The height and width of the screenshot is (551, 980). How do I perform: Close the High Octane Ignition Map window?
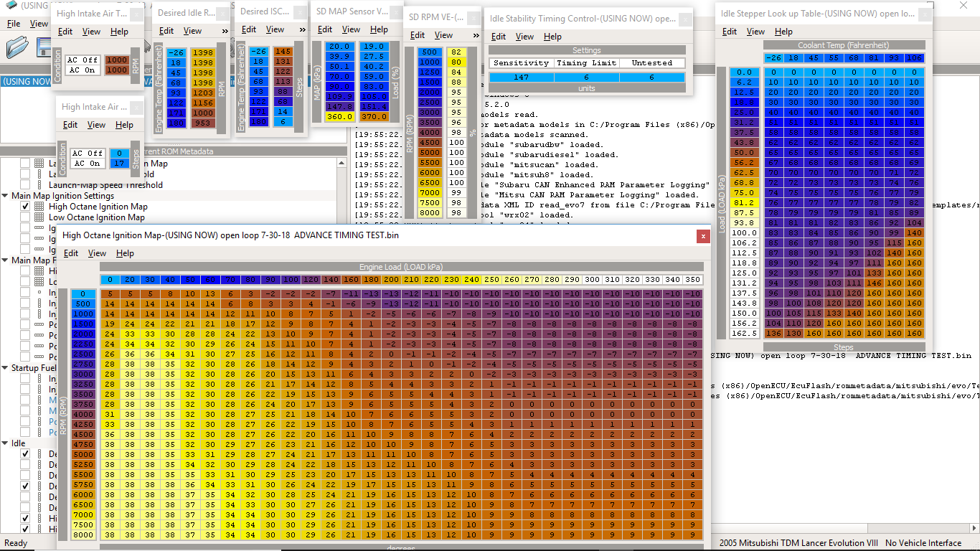(x=702, y=235)
